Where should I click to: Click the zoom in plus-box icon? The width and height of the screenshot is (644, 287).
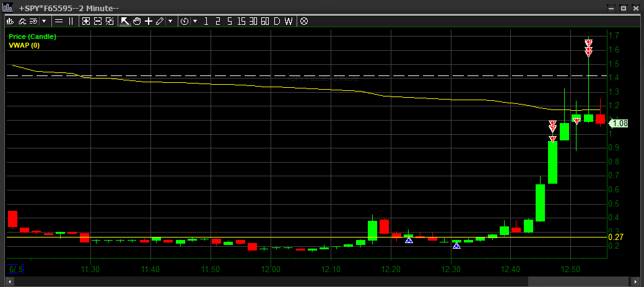pyautogui.click(x=86, y=21)
